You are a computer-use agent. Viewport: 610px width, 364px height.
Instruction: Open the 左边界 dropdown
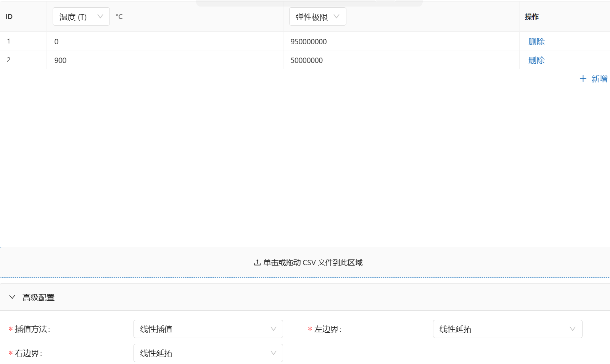(x=507, y=329)
